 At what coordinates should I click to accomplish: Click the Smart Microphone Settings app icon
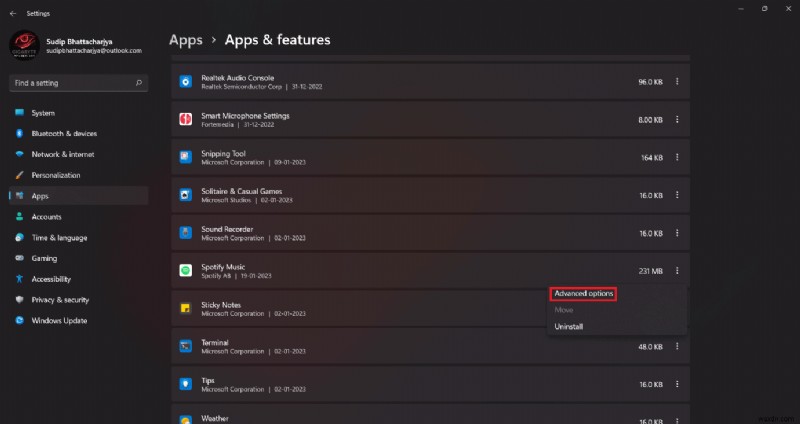tap(186, 119)
